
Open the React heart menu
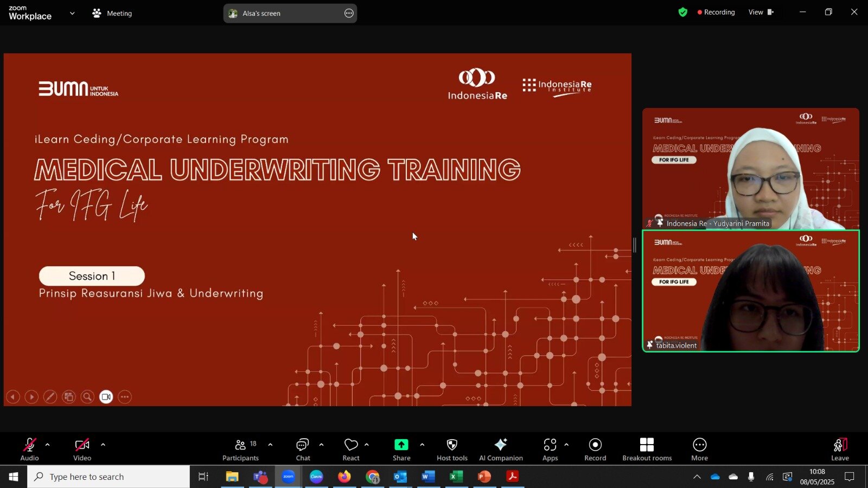click(351, 450)
